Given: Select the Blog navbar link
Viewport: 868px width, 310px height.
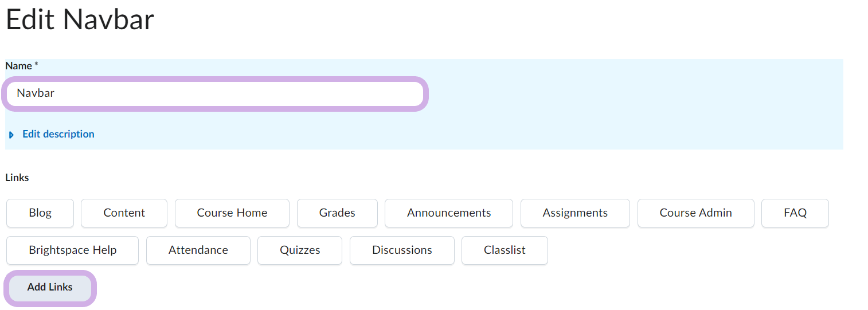Looking at the screenshot, I should pos(40,213).
